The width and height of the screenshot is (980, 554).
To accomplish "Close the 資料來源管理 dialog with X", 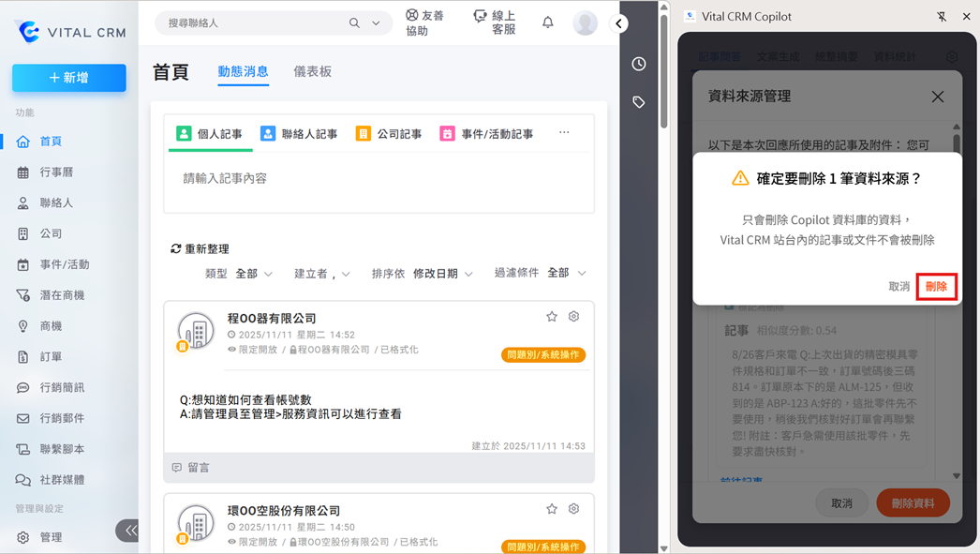I will [x=937, y=97].
